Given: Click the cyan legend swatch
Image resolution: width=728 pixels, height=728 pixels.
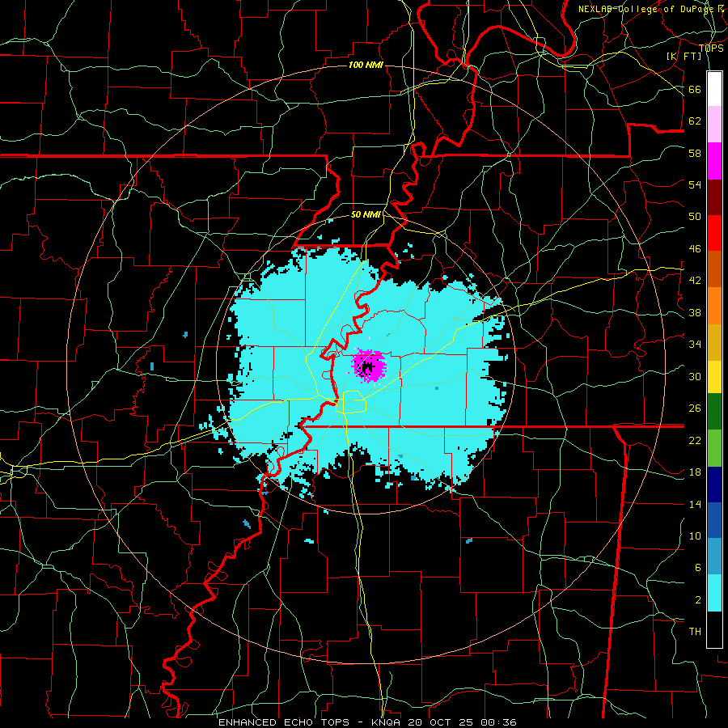Looking at the screenshot, I should [x=714, y=593].
